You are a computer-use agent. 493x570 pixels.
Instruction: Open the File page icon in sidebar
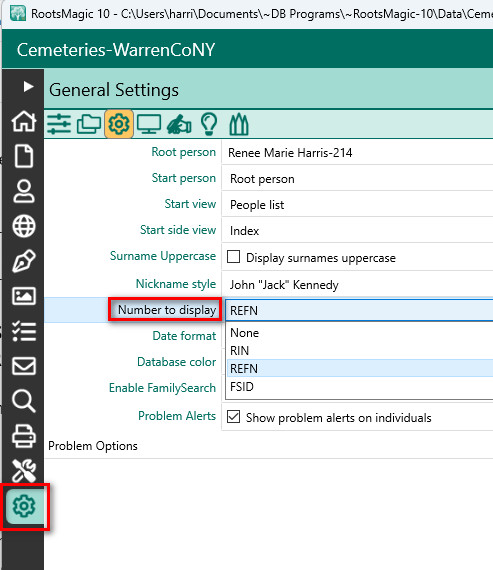[24, 156]
